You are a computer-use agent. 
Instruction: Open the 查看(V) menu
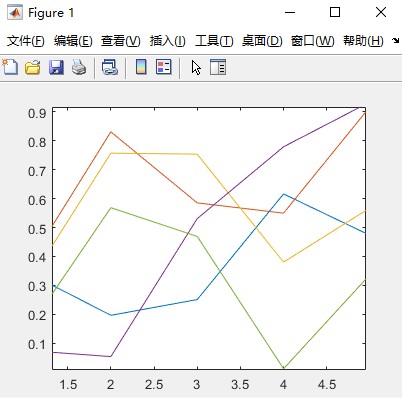click(x=121, y=41)
